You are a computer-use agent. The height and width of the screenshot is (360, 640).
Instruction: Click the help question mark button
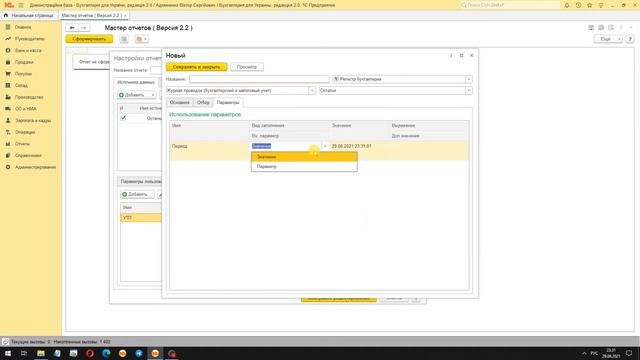(x=630, y=39)
